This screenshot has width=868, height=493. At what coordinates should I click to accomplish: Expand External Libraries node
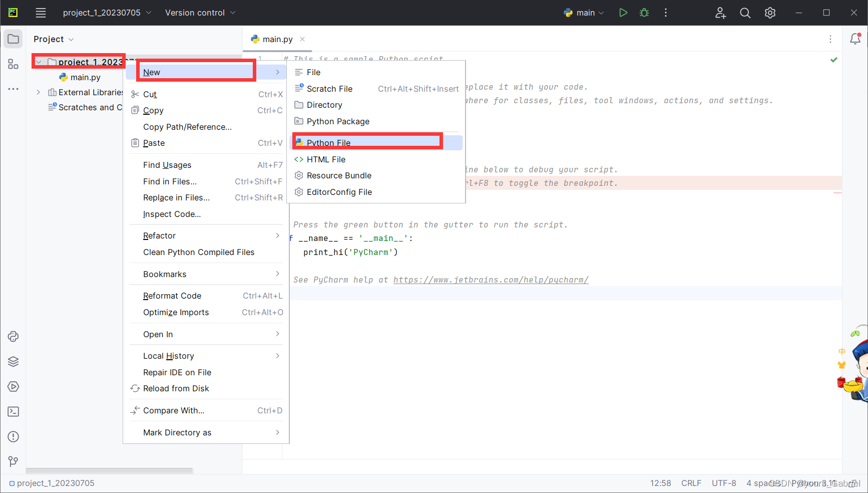pos(39,92)
